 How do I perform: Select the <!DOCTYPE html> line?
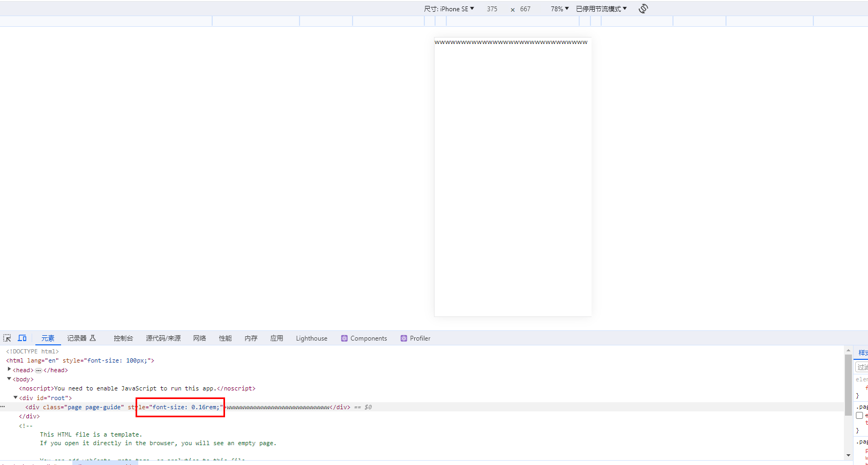point(33,351)
